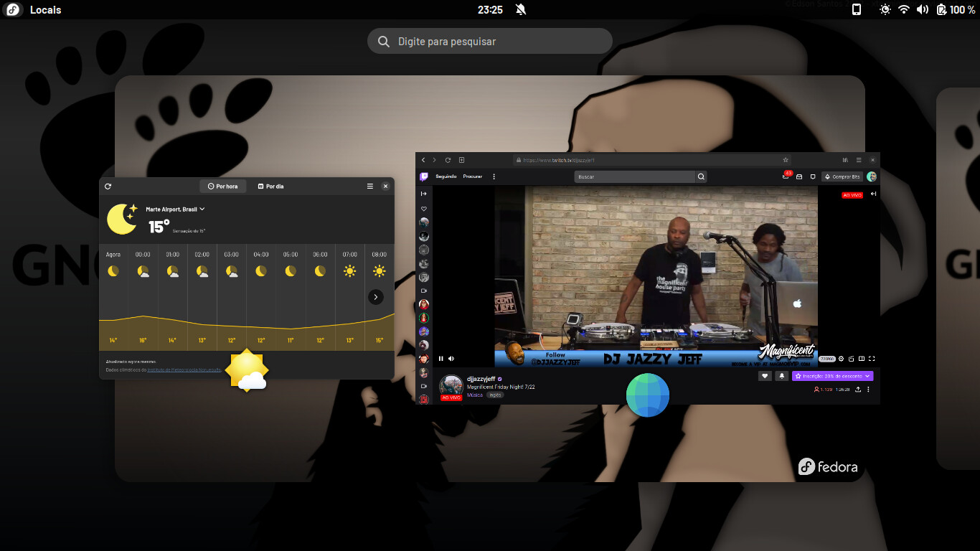Screen dimensions: 980x551
Task: Open the 23:25 clock calendar menu
Action: [490, 10]
